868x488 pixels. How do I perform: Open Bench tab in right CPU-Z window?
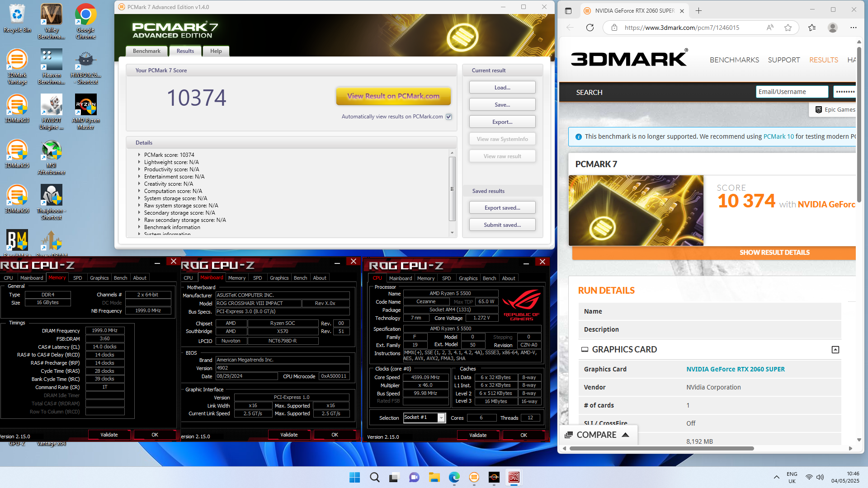pyautogui.click(x=489, y=278)
